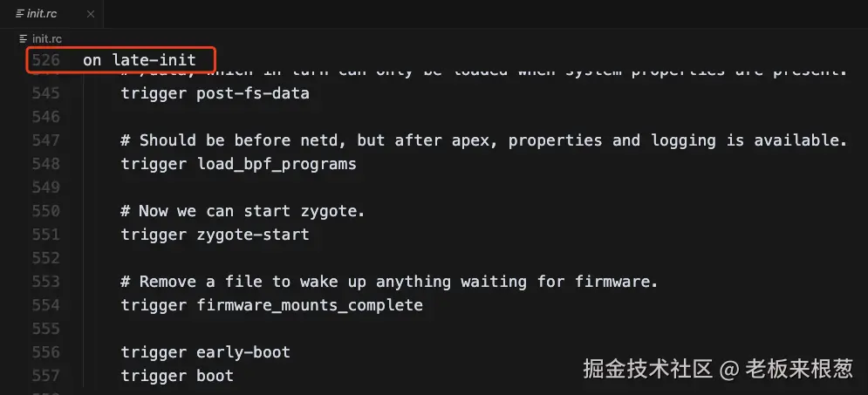The width and height of the screenshot is (868, 395).
Task: Place cursor on 'trigger post-fs-data' line
Action: [215, 92]
